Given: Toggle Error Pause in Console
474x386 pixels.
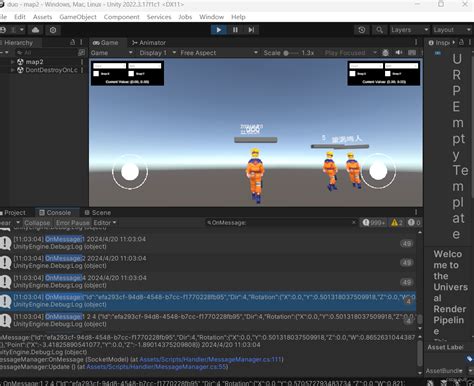Looking at the screenshot, I should tap(72, 223).
